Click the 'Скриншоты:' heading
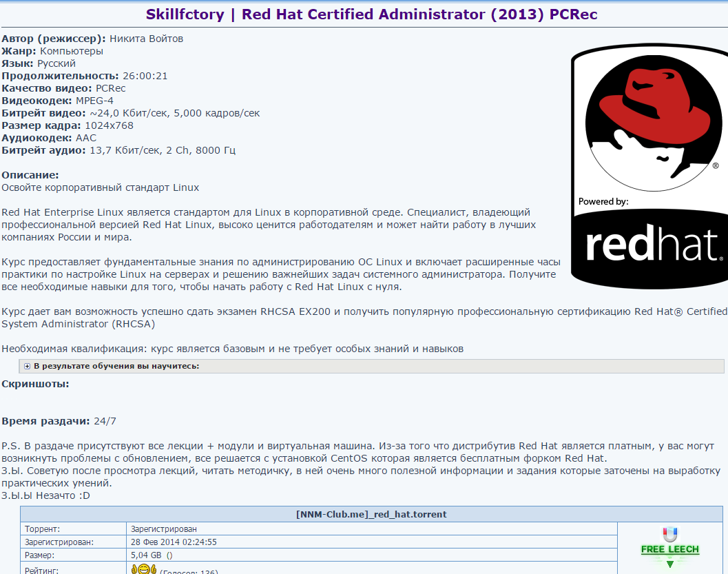The width and height of the screenshot is (728, 574). click(x=35, y=384)
